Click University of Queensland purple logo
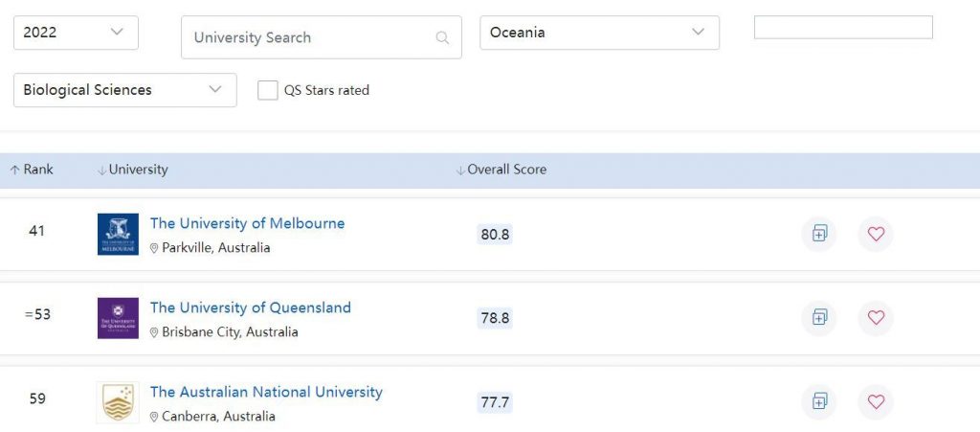 118,318
